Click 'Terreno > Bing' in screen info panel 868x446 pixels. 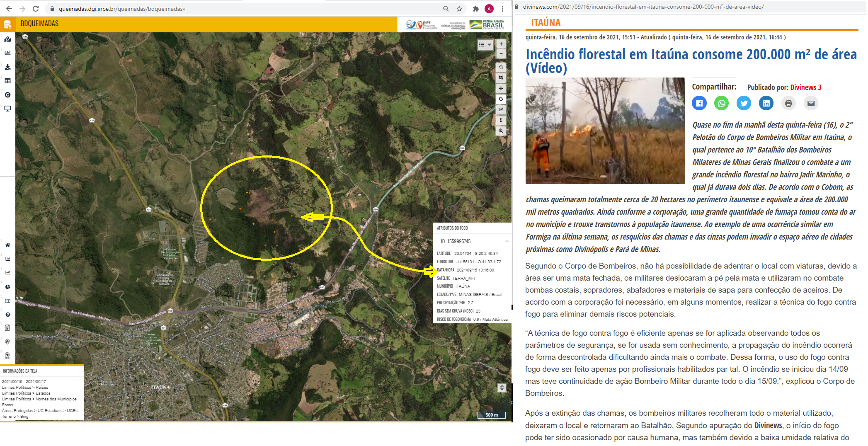coord(15,417)
